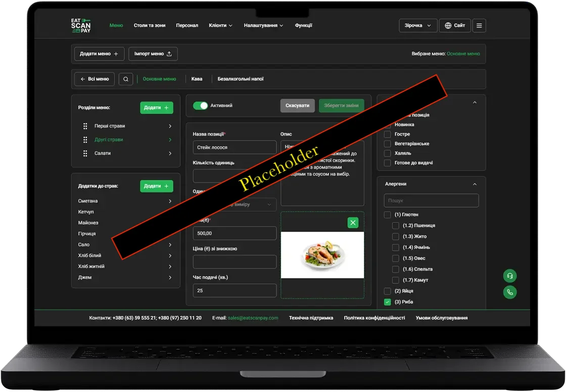Click the Пошук allergen search field
Screen dimensions: 566x392
coord(431,200)
